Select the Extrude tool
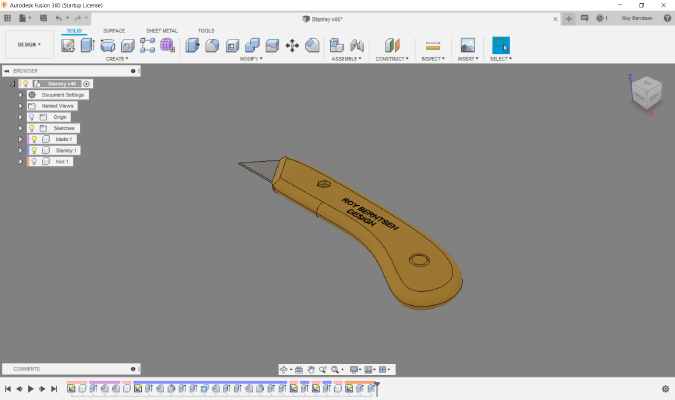 point(87,45)
